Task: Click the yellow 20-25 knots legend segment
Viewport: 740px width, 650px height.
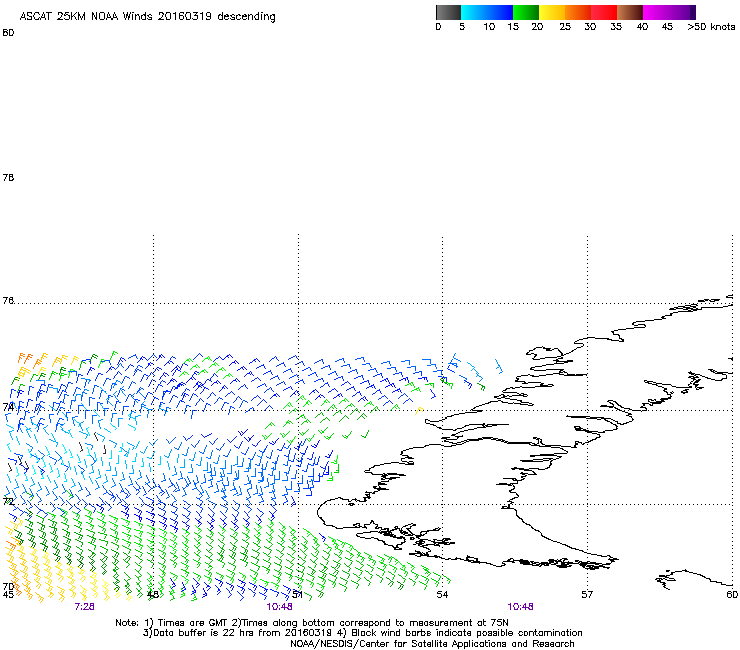Action: click(552, 12)
